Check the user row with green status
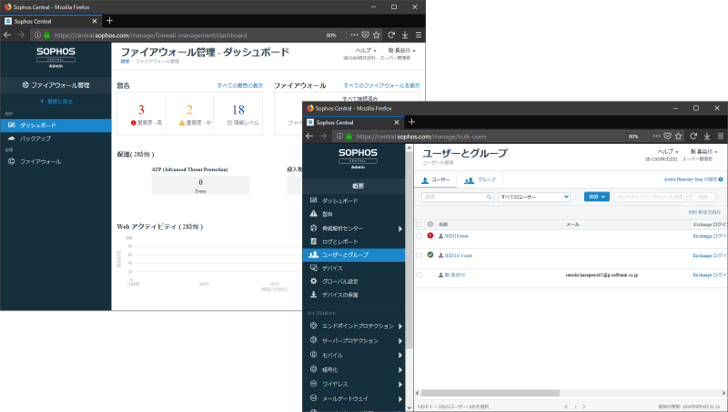This screenshot has width=728, height=412. (x=419, y=255)
